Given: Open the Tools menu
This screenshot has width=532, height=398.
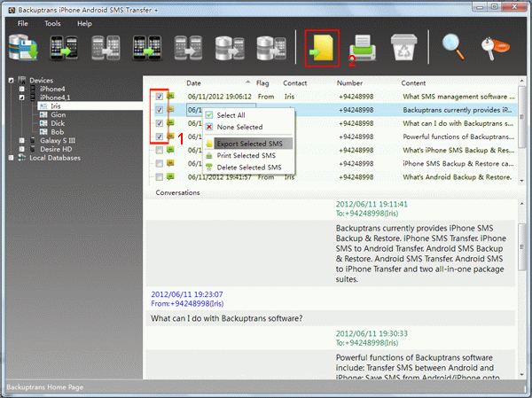Looking at the screenshot, I should coord(52,23).
